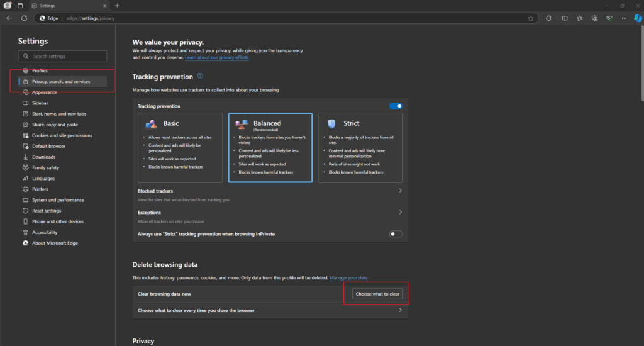
Task: Open the Copilot sidebar icon
Action: 638,18
